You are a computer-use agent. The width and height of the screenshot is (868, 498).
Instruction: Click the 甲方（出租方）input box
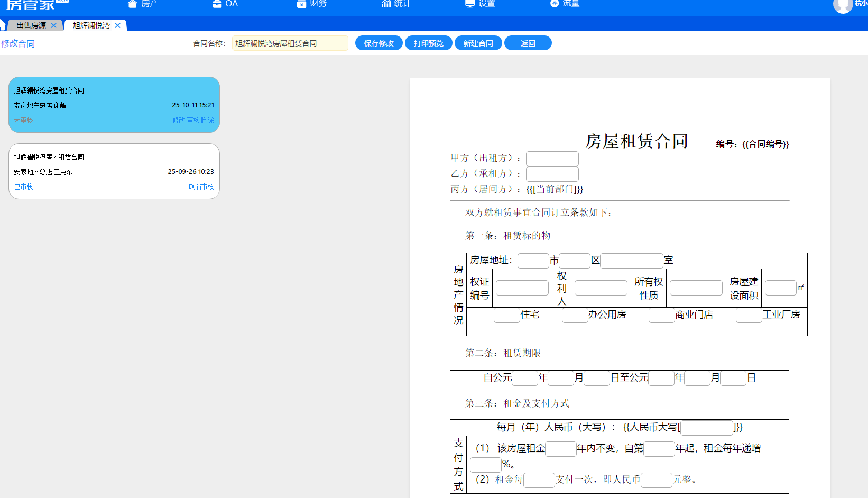coord(552,159)
